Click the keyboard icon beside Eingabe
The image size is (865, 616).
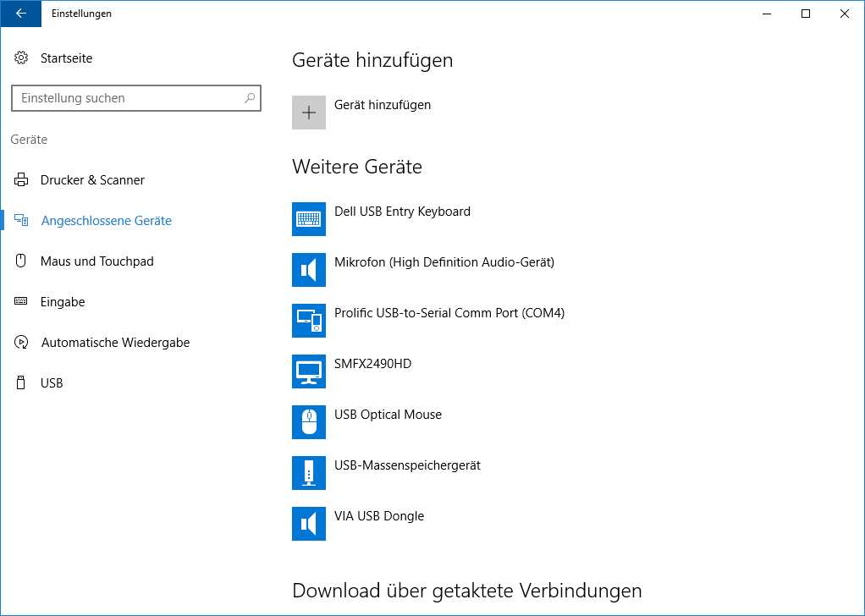click(21, 301)
